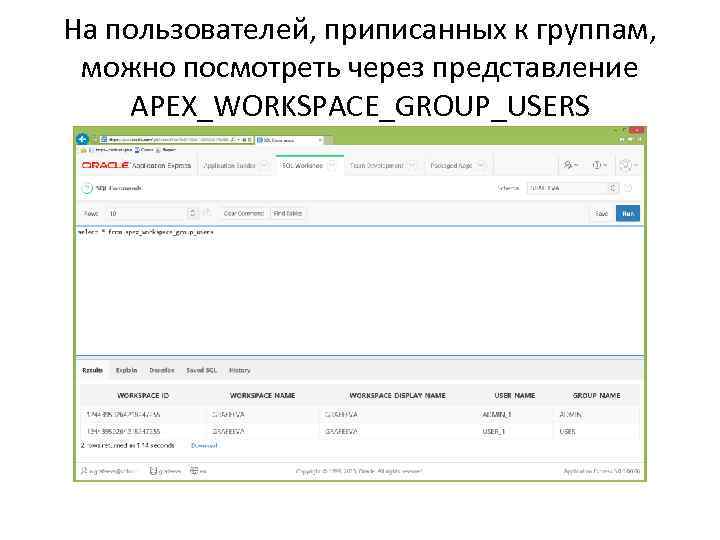Image resolution: width=720 pixels, height=540 pixels.
Task: Open the Schema dropdown list
Action: tap(573, 188)
